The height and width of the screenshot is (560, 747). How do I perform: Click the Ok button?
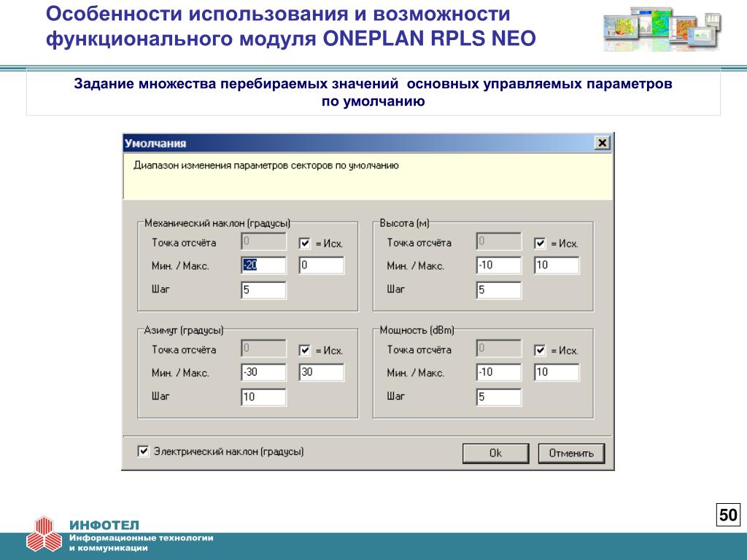click(495, 453)
